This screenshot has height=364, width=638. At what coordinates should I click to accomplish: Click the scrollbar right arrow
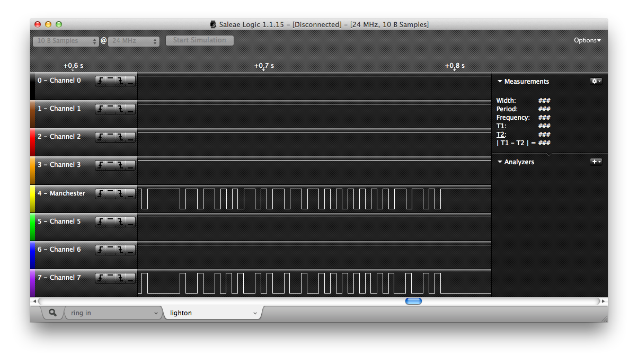(x=604, y=301)
